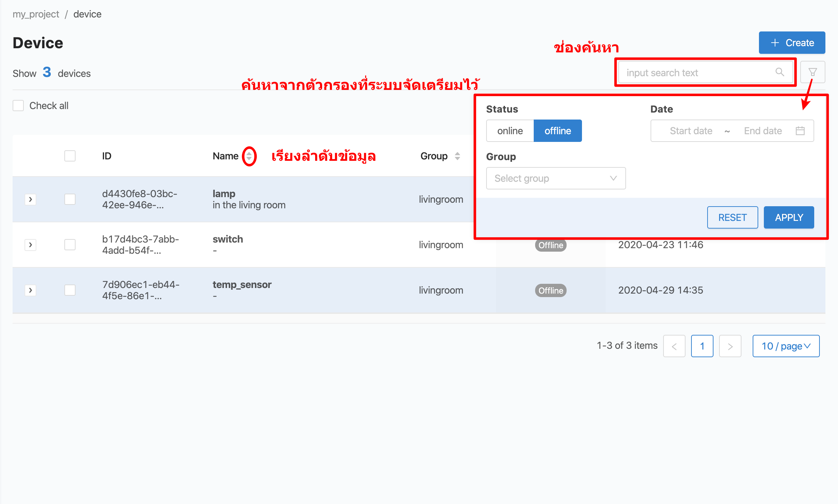
Task: Toggle the online status filter button
Action: tap(511, 130)
